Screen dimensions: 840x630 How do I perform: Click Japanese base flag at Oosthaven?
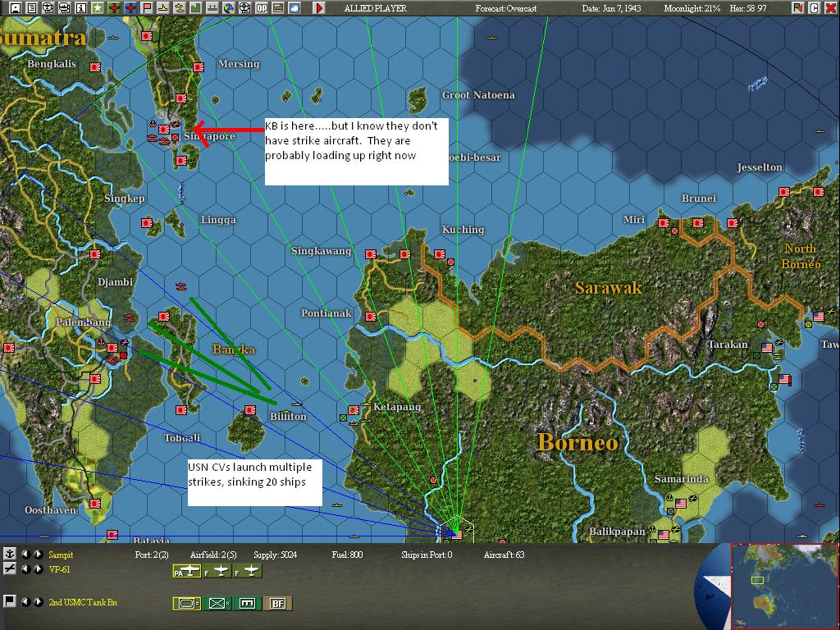tap(95, 504)
